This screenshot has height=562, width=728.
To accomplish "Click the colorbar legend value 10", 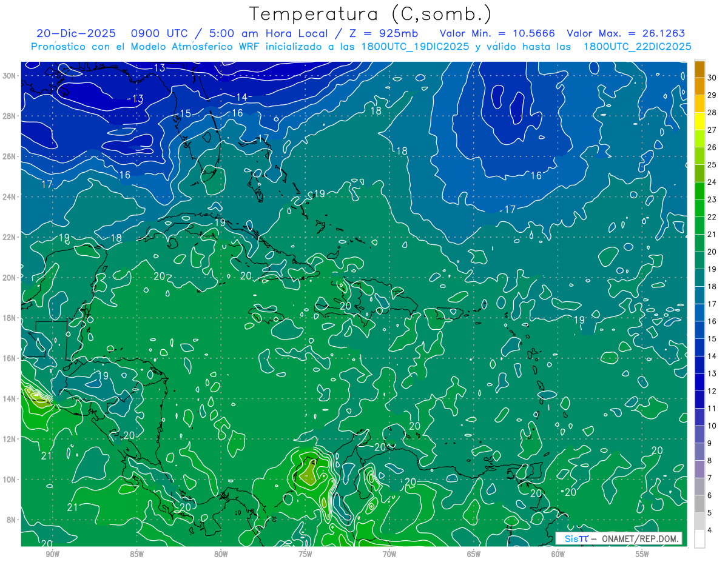I will [x=712, y=426].
